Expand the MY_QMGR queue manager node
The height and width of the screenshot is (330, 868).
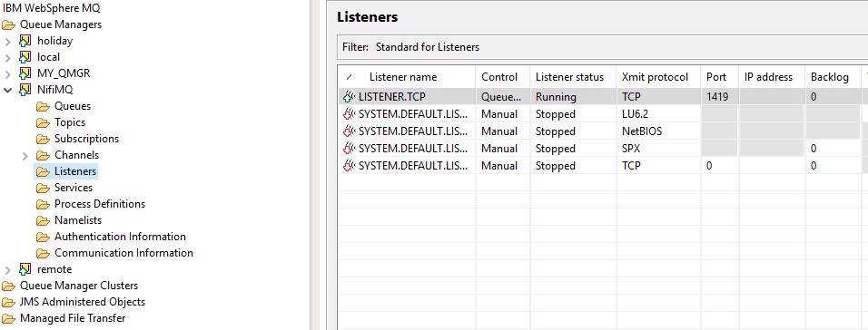(x=8, y=73)
